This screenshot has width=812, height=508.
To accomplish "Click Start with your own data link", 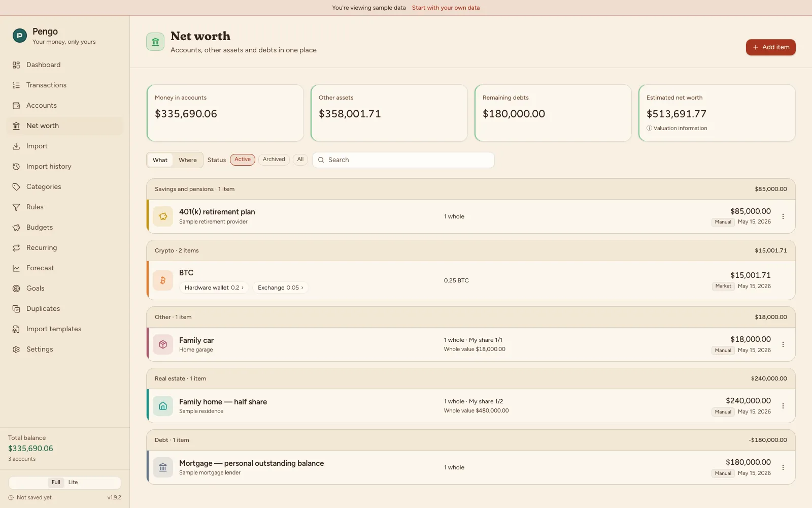I will tap(446, 8).
